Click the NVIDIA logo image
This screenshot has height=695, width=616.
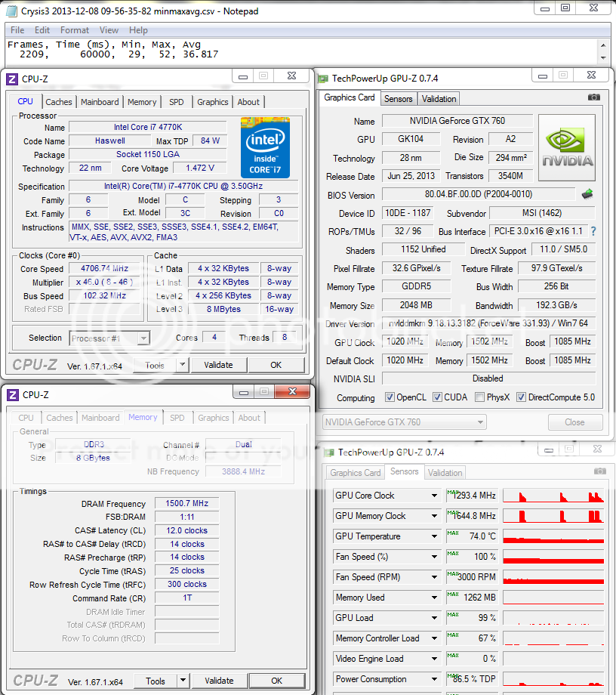pos(567,147)
